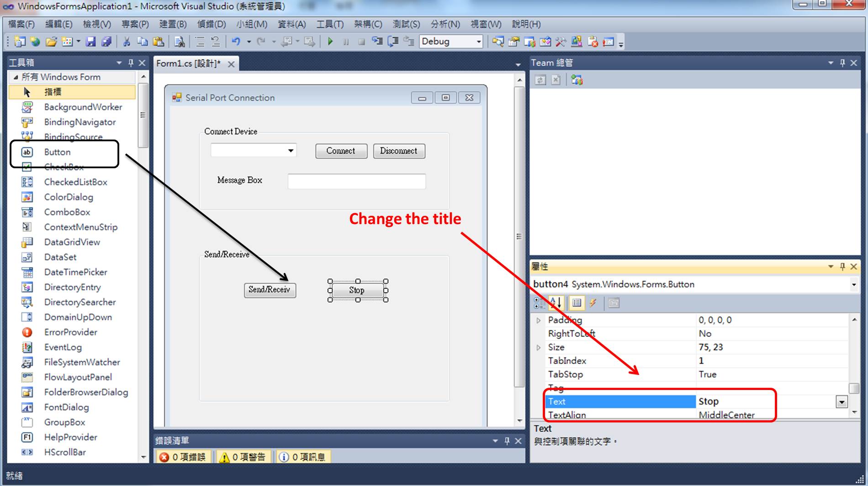Expand the Size property
Image resolution: width=868 pixels, height=486 pixels.
click(539, 347)
